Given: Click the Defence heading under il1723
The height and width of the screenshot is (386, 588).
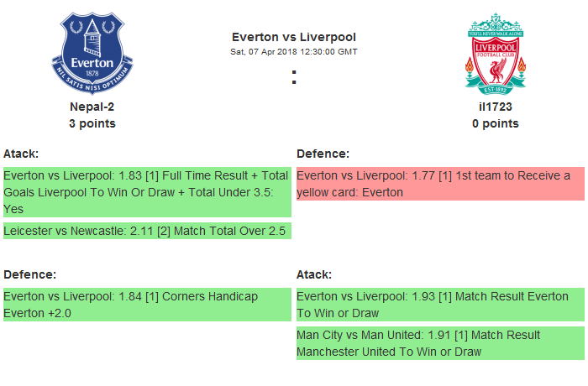Looking at the screenshot, I should (x=323, y=154).
